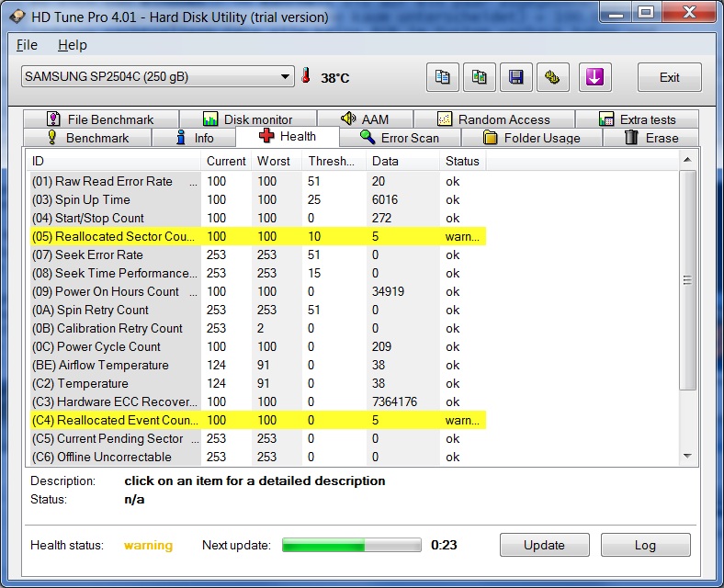Click the purple minimize-to-tray arrow icon

[x=594, y=77]
